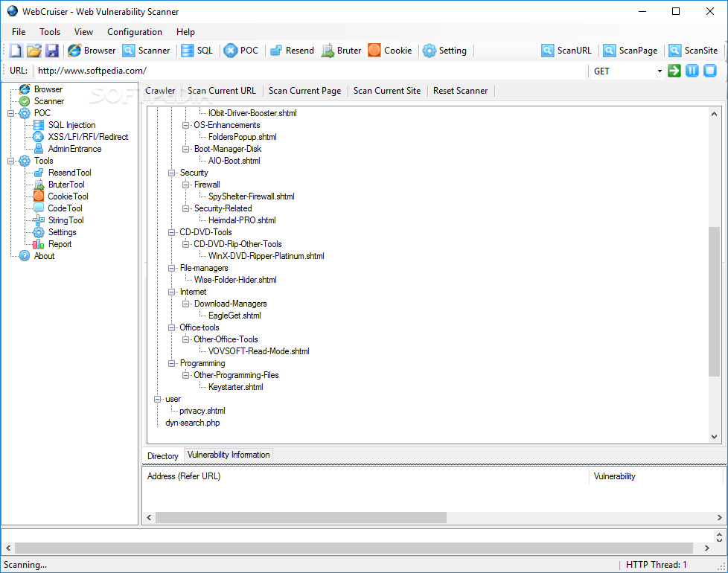Collapse the File-managers folder node
The width and height of the screenshot is (728, 573).
171,268
